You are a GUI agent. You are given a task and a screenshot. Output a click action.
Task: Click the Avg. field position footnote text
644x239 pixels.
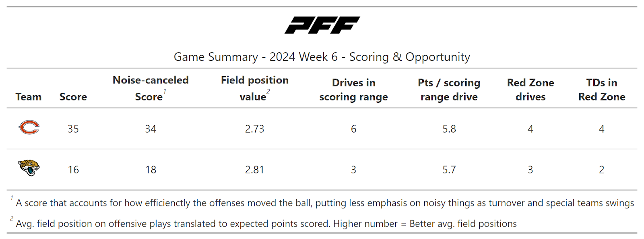[x=266, y=224]
